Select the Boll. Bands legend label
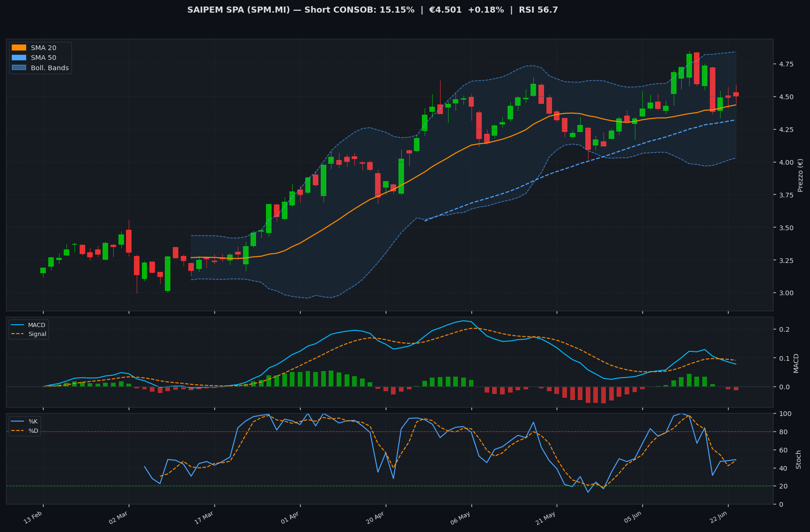 pyautogui.click(x=50, y=68)
